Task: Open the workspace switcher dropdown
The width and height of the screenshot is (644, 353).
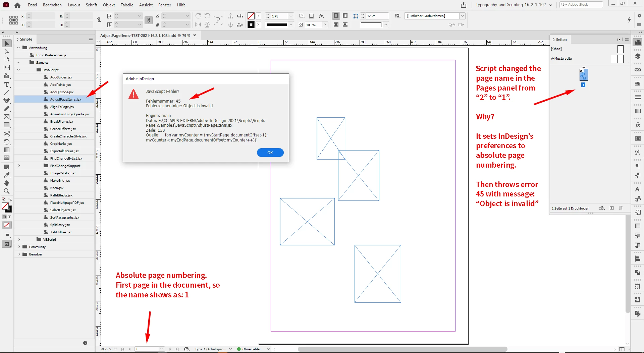Action: coord(514,5)
